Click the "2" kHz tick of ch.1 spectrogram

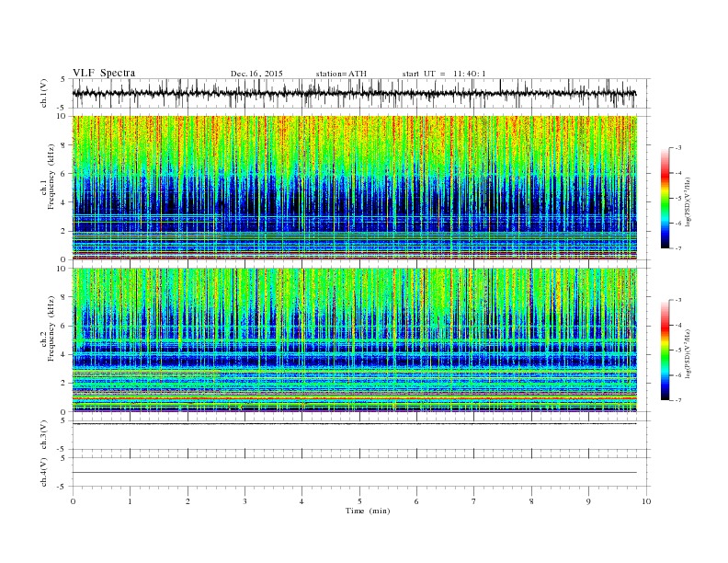coord(64,231)
